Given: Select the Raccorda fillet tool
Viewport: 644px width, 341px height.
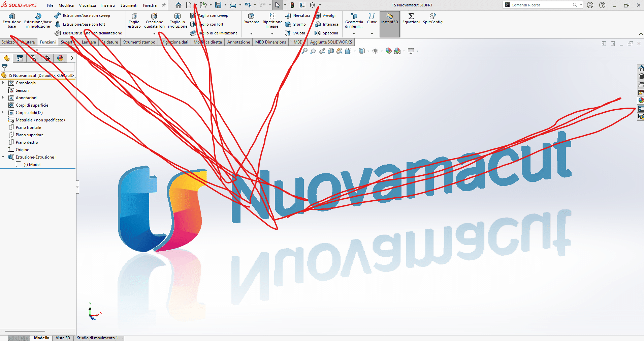Looking at the screenshot, I should pyautogui.click(x=251, y=19).
